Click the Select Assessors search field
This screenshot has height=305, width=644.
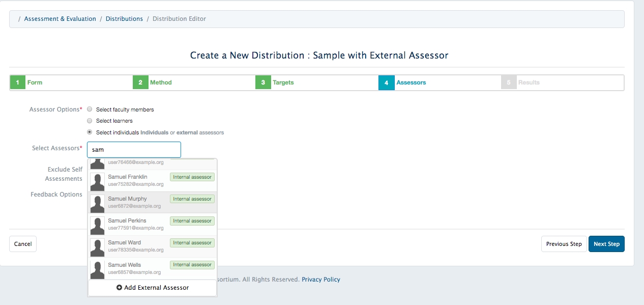[x=134, y=150]
